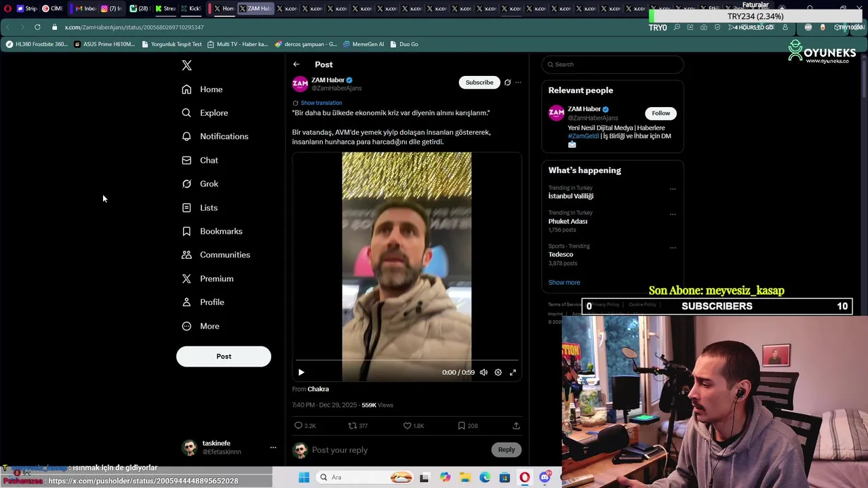
Task: Open the post's three-dot more menu
Action: click(x=518, y=83)
